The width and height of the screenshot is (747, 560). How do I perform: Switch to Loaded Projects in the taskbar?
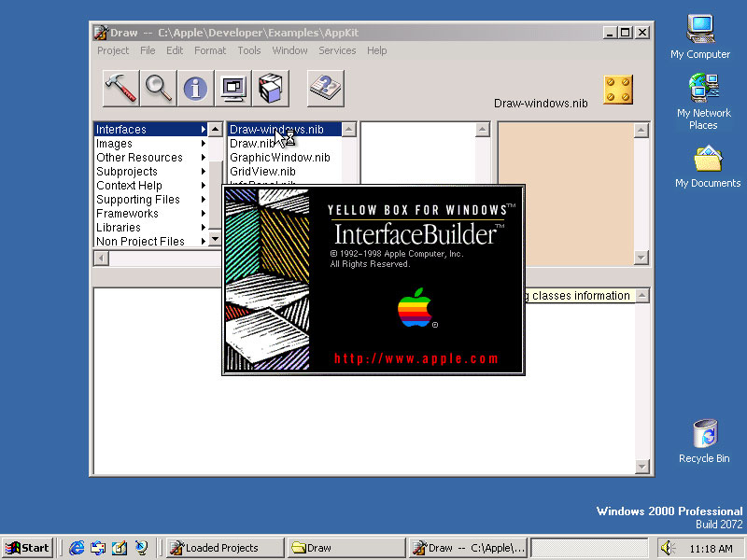pyautogui.click(x=224, y=548)
